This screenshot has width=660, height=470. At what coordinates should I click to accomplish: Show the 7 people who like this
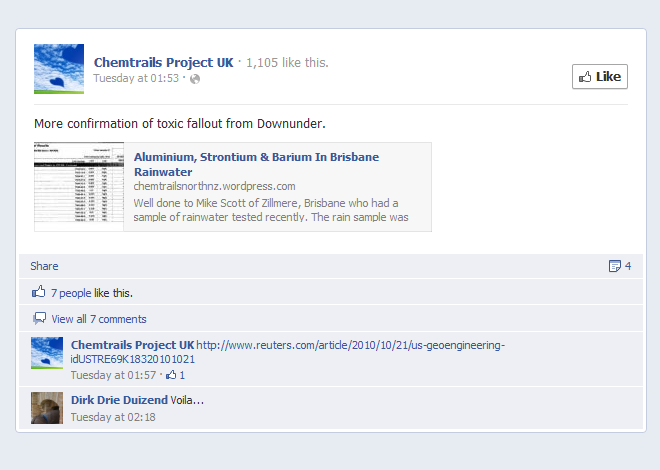pyautogui.click(x=71, y=293)
